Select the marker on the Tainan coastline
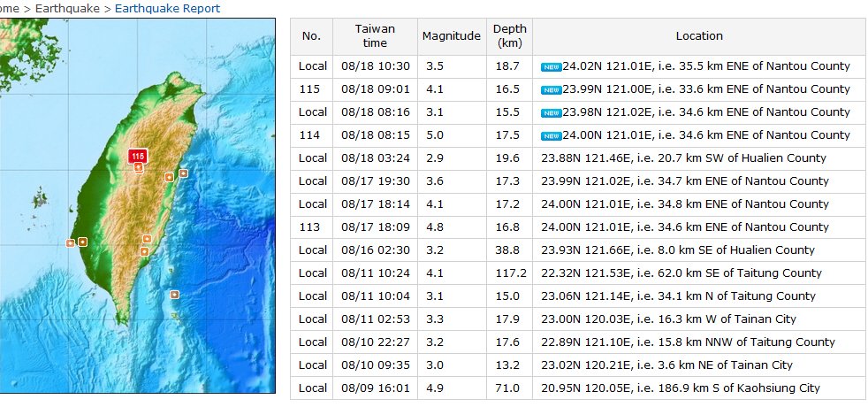868x407 pixels. (82, 242)
